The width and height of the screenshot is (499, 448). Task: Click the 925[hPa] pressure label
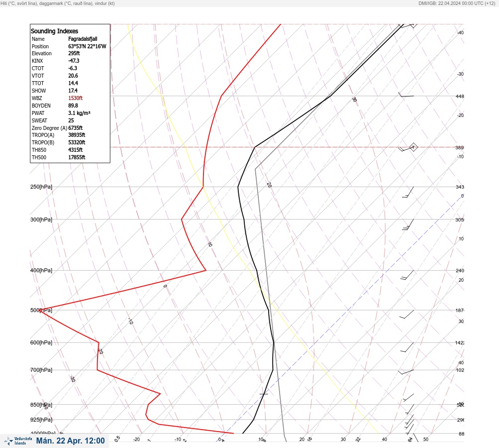[41, 420]
